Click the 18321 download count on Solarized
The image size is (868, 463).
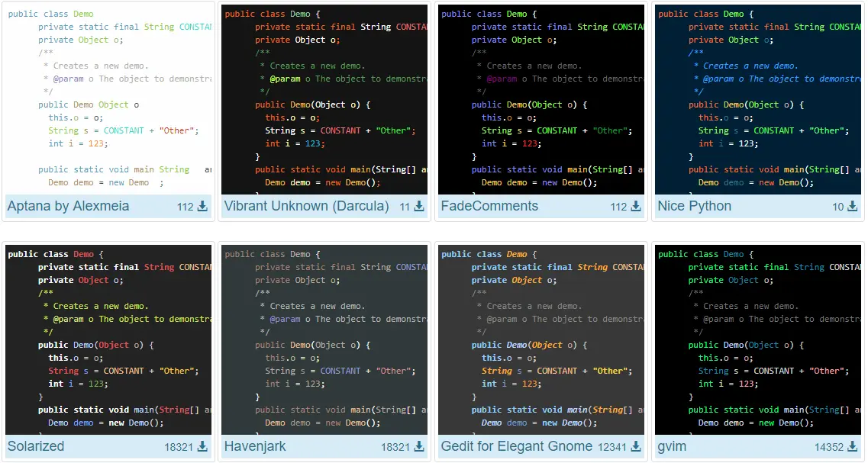[x=179, y=447]
